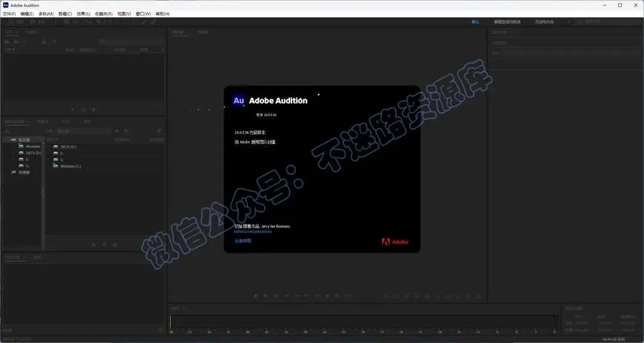
Task: Click the Play transport button
Action: pos(265,296)
